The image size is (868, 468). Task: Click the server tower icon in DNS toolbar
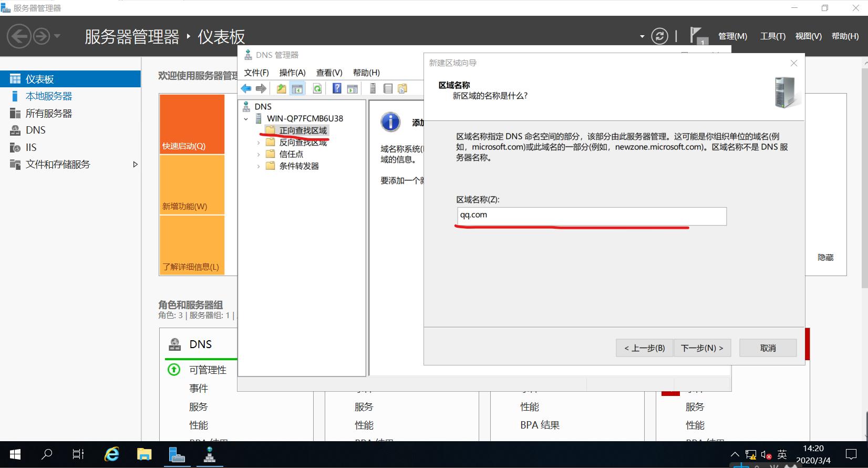(x=373, y=88)
